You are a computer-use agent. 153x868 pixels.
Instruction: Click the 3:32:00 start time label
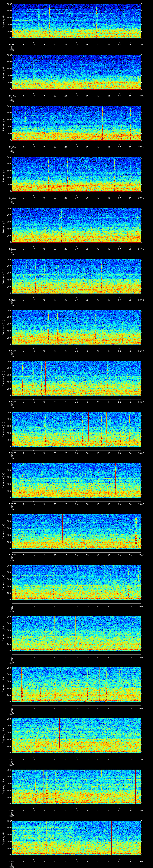click(12, 861)
